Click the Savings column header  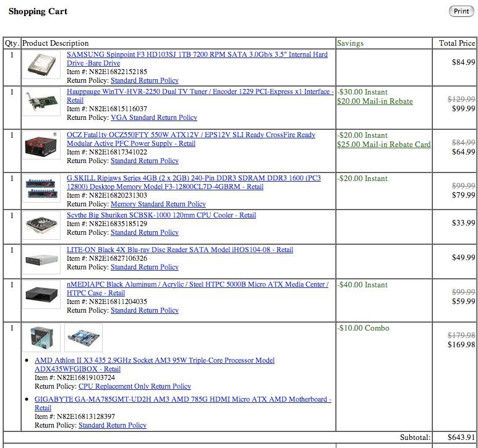[350, 43]
